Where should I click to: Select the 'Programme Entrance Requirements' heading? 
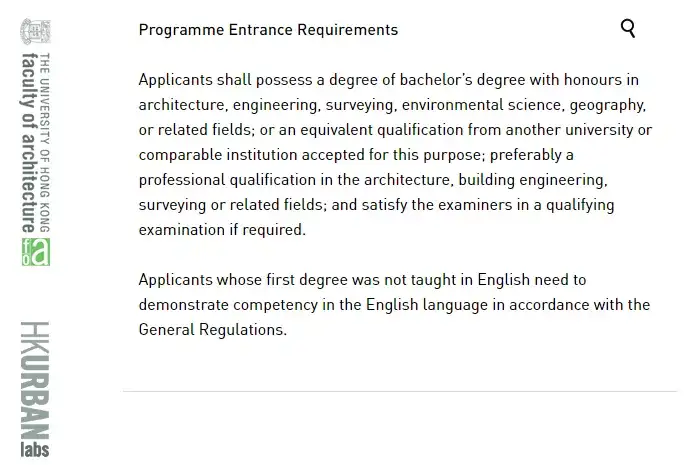click(x=268, y=30)
